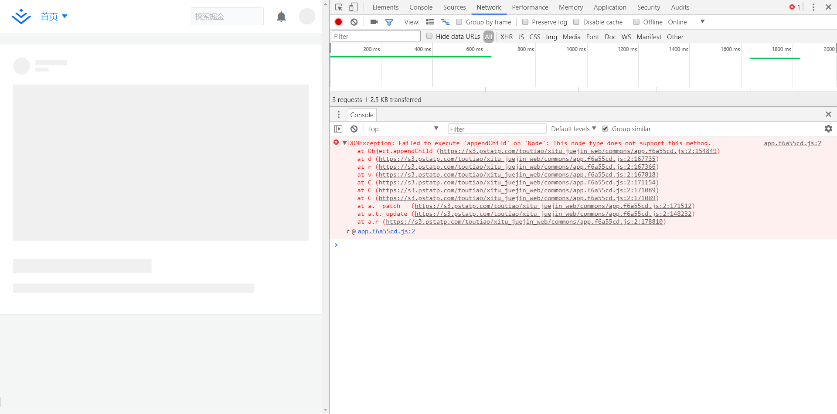
Task: Open the 首页 navigation dropdown
Action: [55, 17]
